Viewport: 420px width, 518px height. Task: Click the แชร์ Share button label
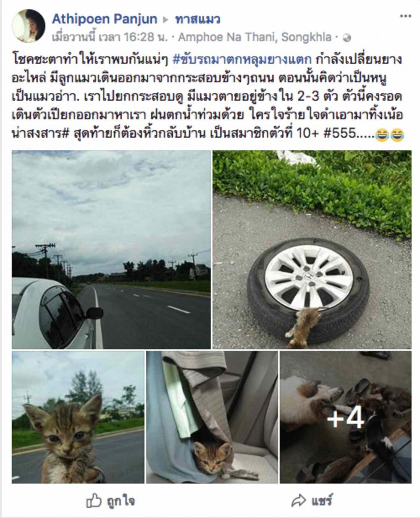[x=322, y=500]
